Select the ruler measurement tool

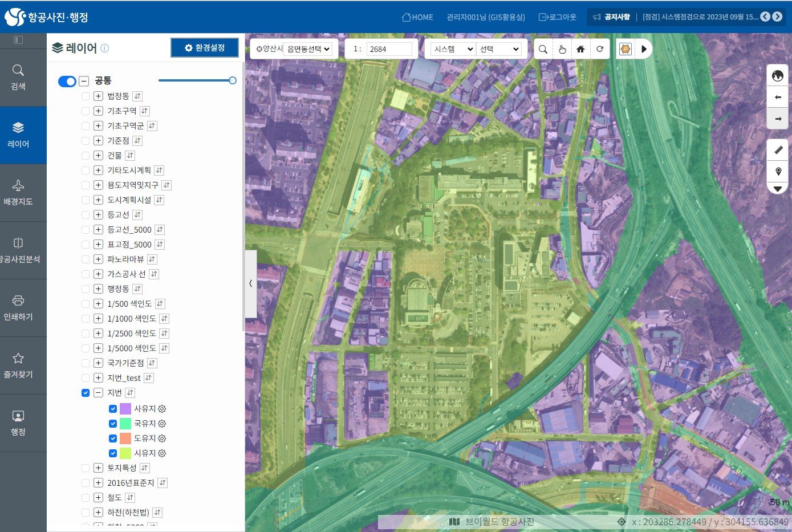coord(778,150)
